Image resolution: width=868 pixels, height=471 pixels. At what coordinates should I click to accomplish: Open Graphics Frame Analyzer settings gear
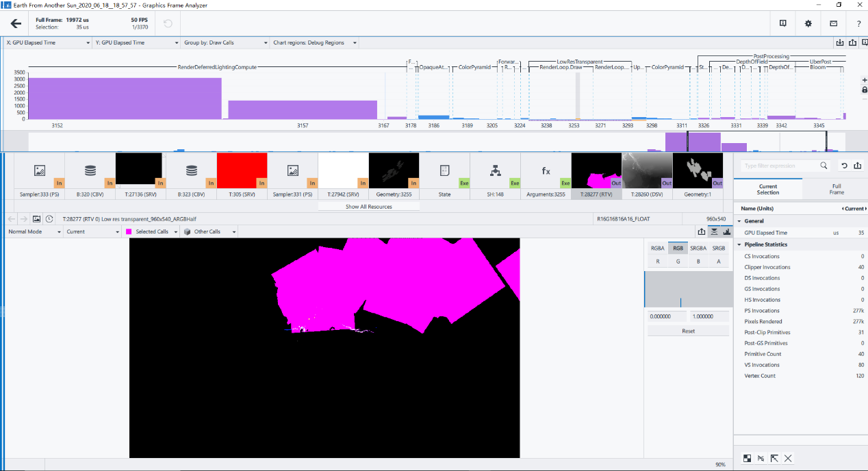(808, 23)
